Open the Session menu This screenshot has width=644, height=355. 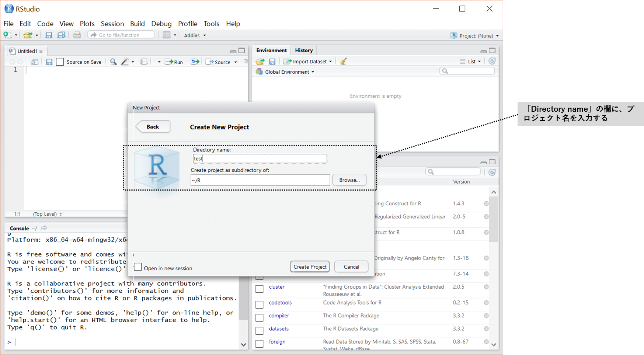coord(112,24)
